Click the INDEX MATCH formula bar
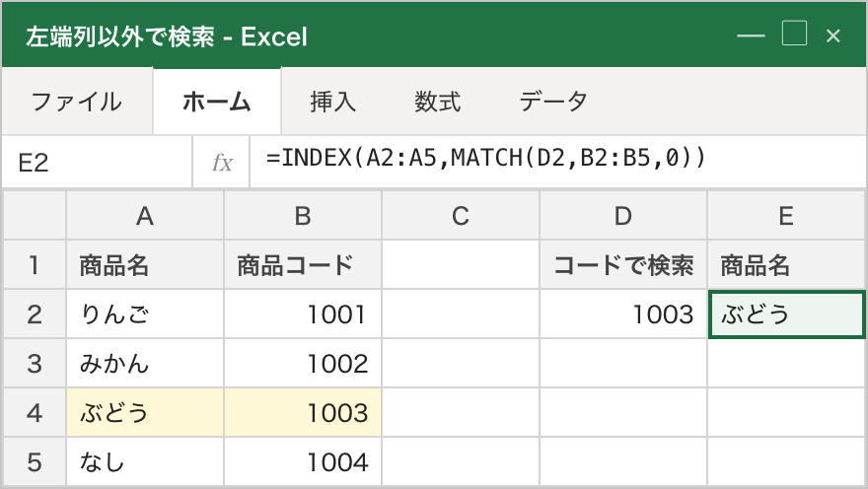The image size is (868, 489). tap(558, 163)
